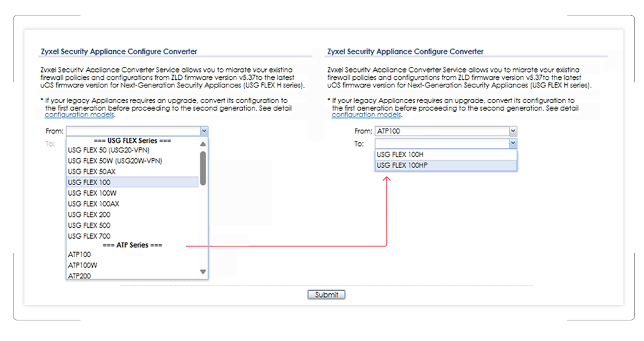Click the left empty From combo box
This screenshot has height=341, width=644.
pos(137,131)
